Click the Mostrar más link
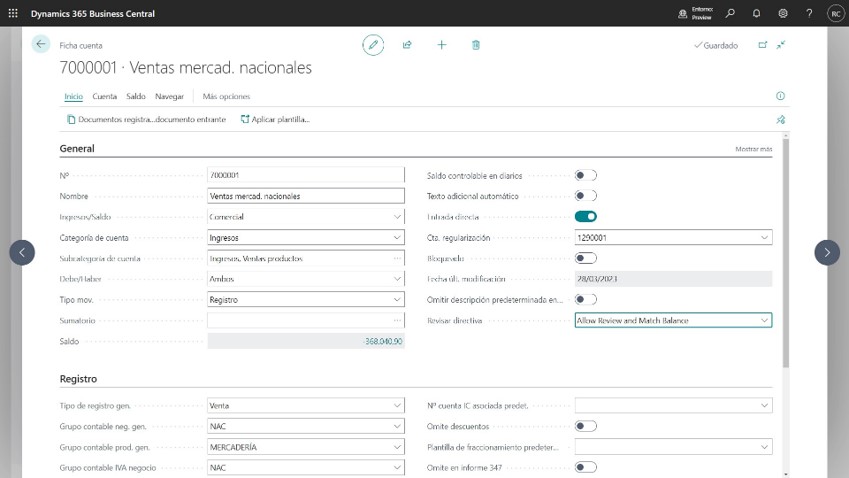This screenshot has width=849, height=478. (753, 149)
